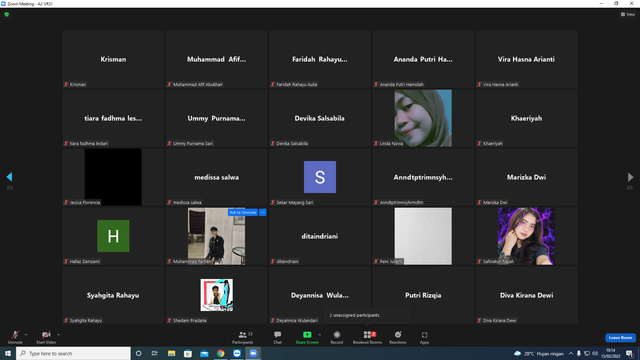Click the green Share Screen icon
Image resolution: width=640 pixels, height=360 pixels.
[307, 335]
